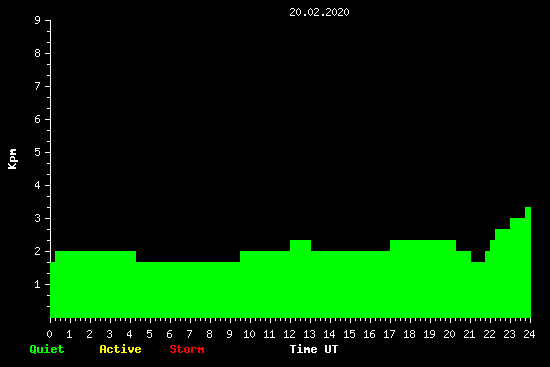Click hour 0 on time axis
The height and width of the screenshot is (367, 550).
(49, 334)
